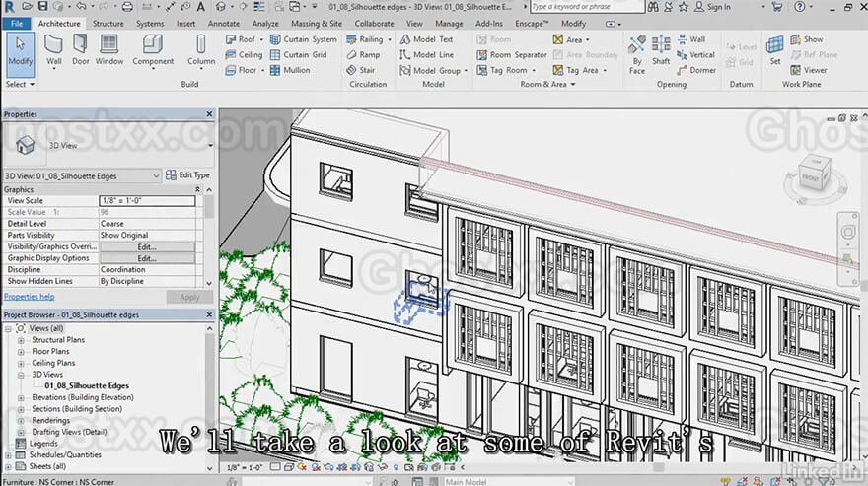Switch to the Systems tab
The height and width of the screenshot is (486, 868).
[150, 24]
